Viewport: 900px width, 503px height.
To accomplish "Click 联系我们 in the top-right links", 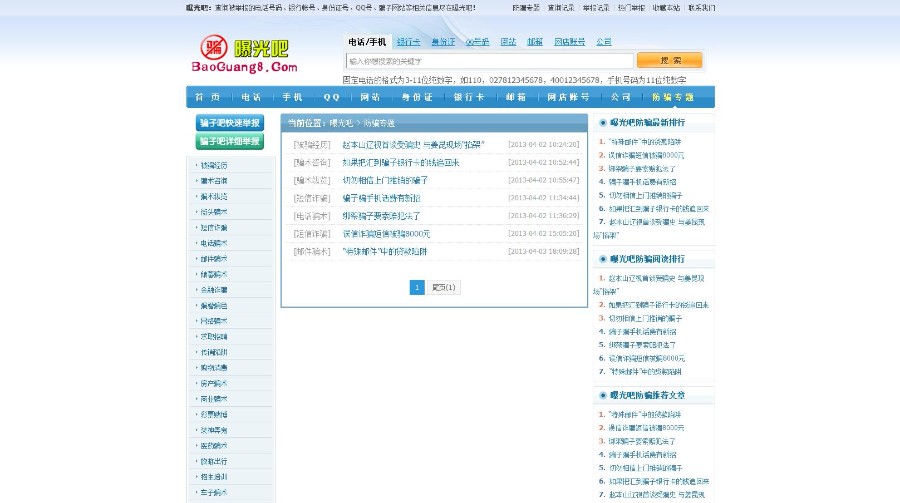I will pos(701,7).
